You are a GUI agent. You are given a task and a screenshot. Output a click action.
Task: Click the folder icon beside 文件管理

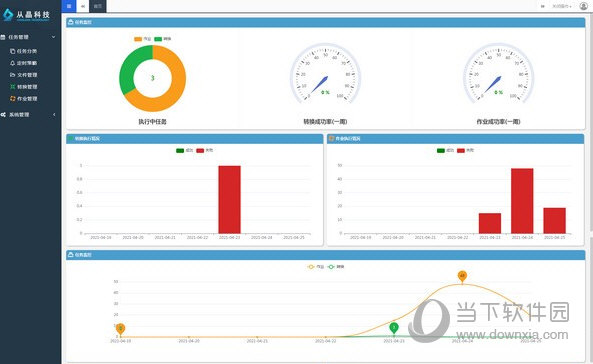tap(12, 75)
